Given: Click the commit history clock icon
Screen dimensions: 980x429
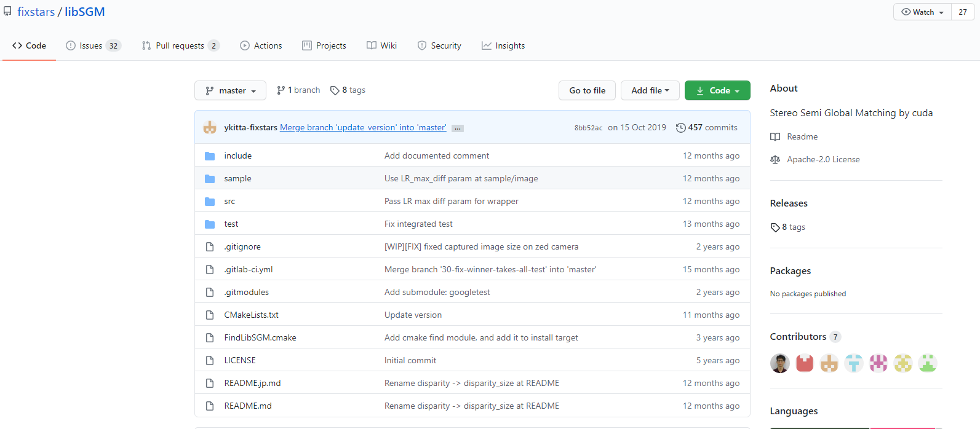Looking at the screenshot, I should [680, 128].
